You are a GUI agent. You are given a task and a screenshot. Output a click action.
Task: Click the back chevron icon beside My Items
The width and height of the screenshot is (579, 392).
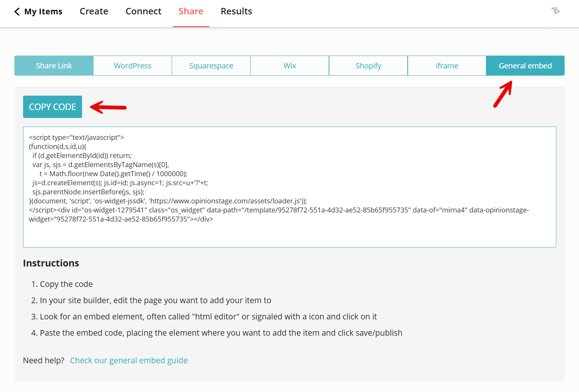[17, 11]
